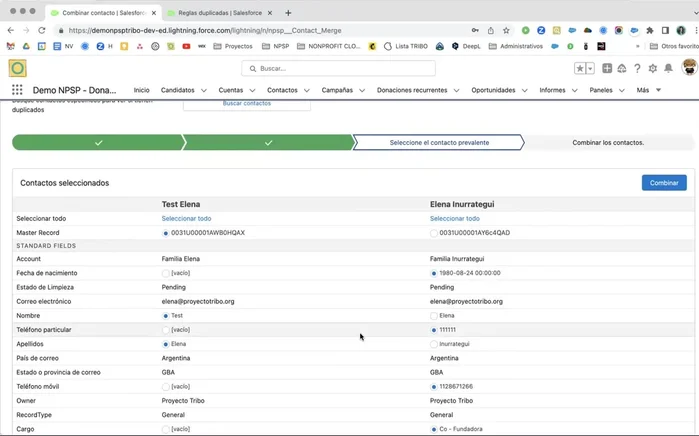Open the browser extensions puzzle icon
This screenshot has width=699, height=436.
650,30
